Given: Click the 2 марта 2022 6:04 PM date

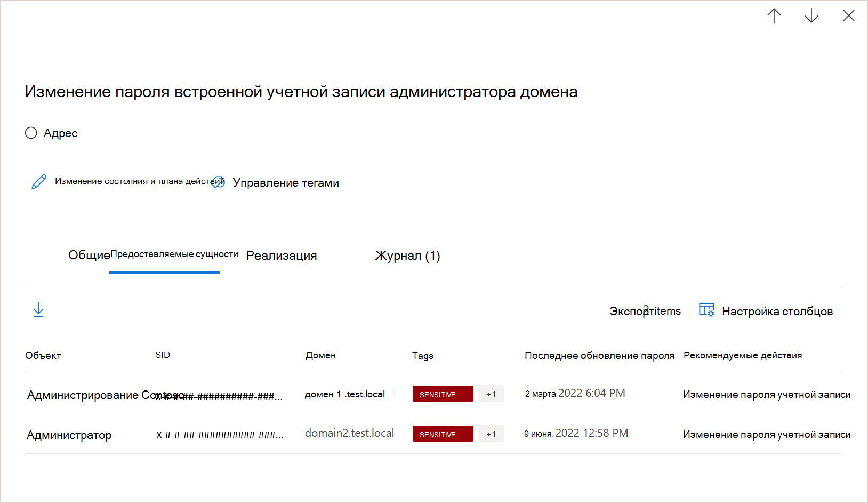Looking at the screenshot, I should [575, 393].
